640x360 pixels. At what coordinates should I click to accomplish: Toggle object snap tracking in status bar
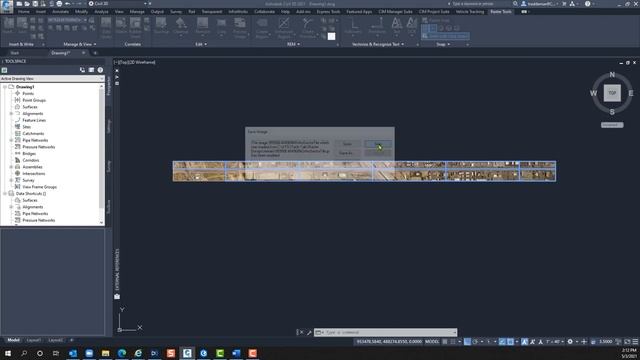(x=502, y=342)
